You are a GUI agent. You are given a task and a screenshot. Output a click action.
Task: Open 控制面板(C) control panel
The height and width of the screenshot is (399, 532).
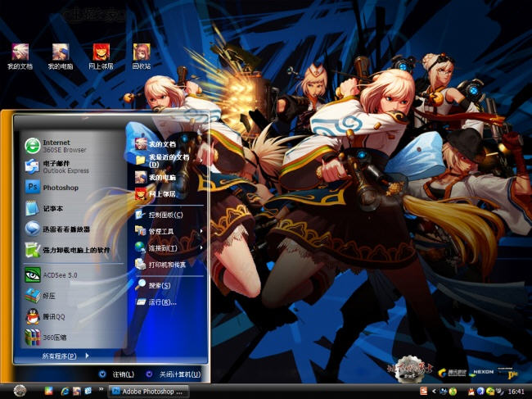click(169, 215)
